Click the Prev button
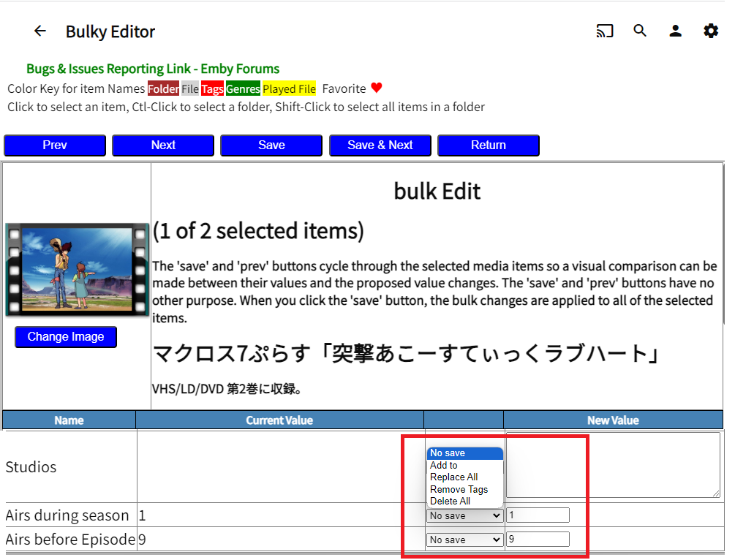Viewport: 735px width, 560px height. [55, 145]
